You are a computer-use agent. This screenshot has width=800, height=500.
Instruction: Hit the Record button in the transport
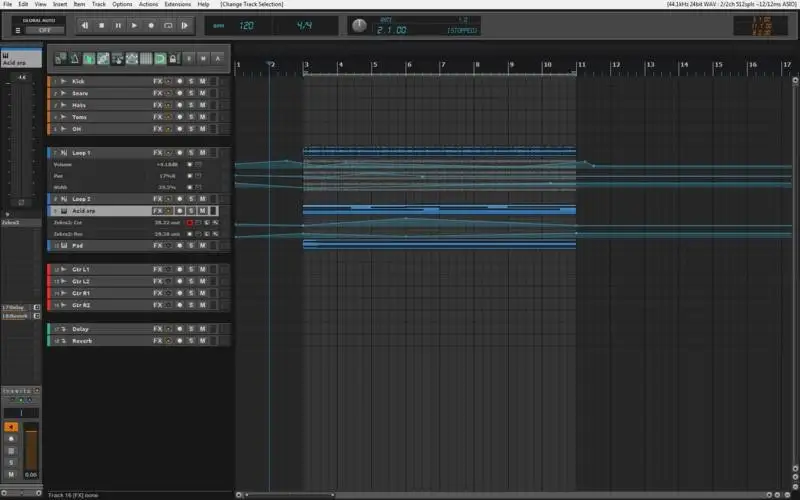(x=151, y=25)
